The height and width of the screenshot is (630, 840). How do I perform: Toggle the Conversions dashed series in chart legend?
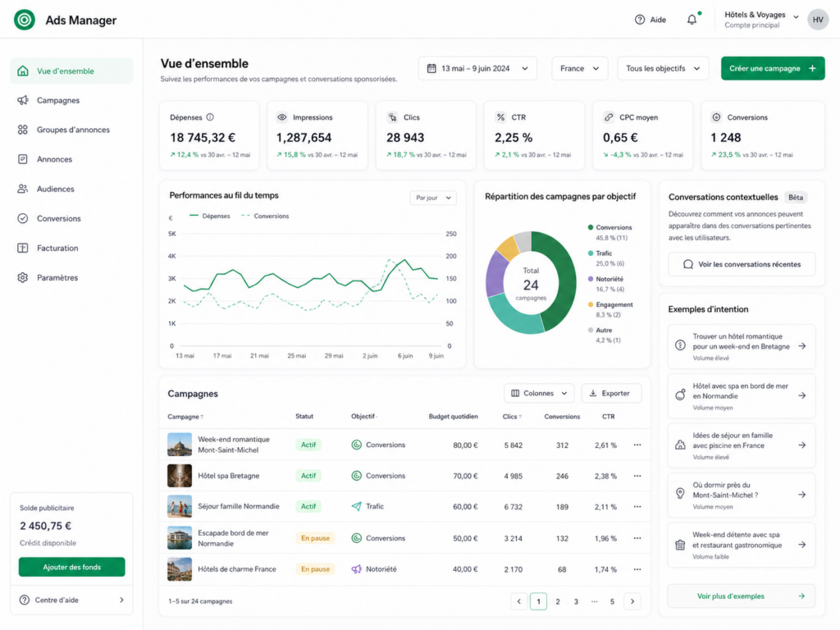click(x=265, y=216)
